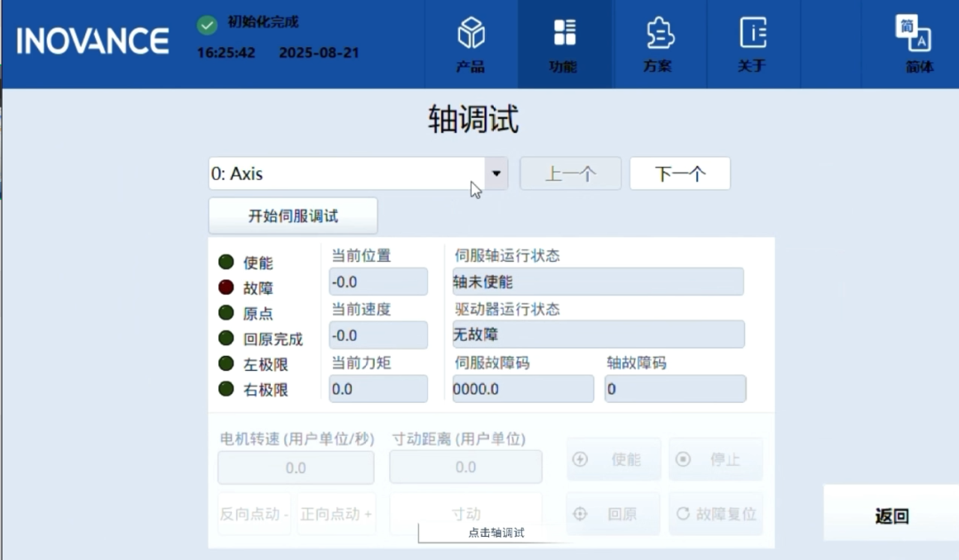Screen dimensions: 959x560
Task: Click the 初始化完成 status text
Action: 263,22
